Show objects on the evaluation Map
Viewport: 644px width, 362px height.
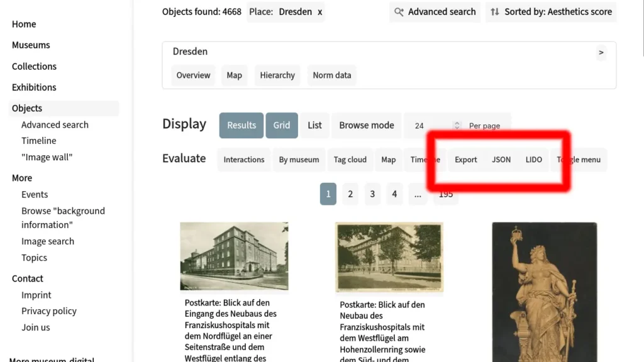pyautogui.click(x=388, y=160)
